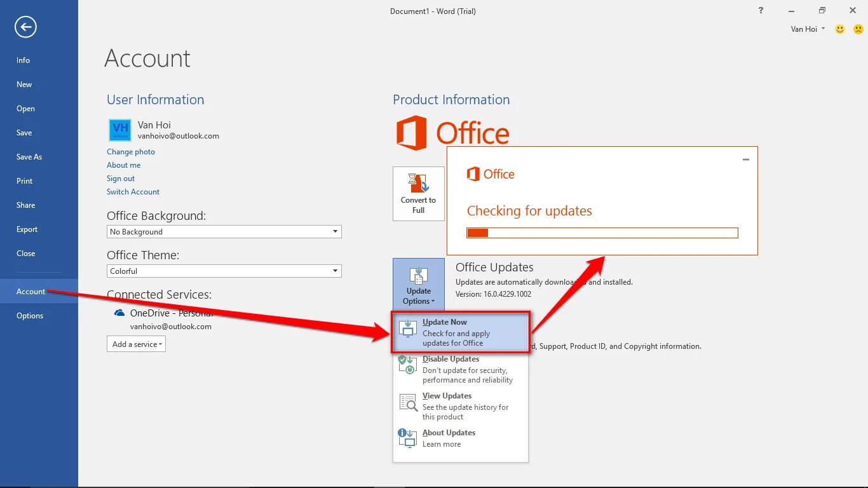Select Account in the sidebar
Image resolution: width=868 pixels, height=488 pixels.
(x=39, y=292)
